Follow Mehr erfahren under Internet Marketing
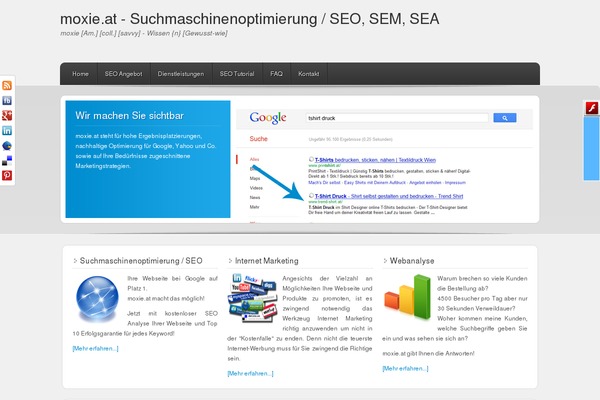This screenshot has width=600, height=400. [250, 373]
